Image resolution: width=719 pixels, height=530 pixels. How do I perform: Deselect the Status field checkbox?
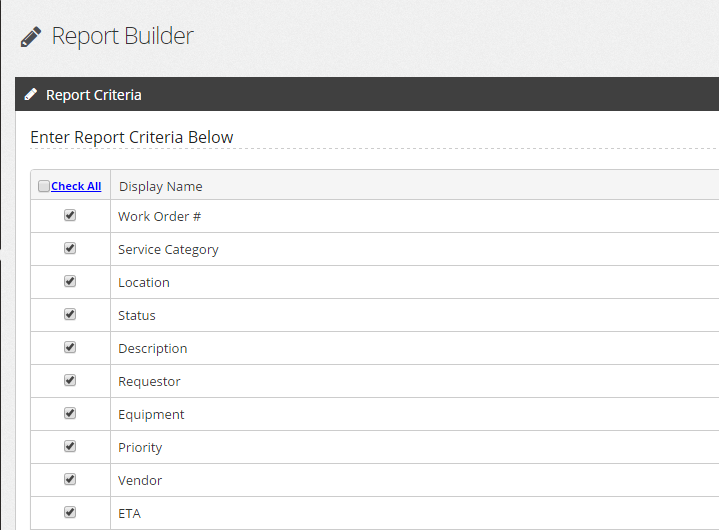[70, 315]
